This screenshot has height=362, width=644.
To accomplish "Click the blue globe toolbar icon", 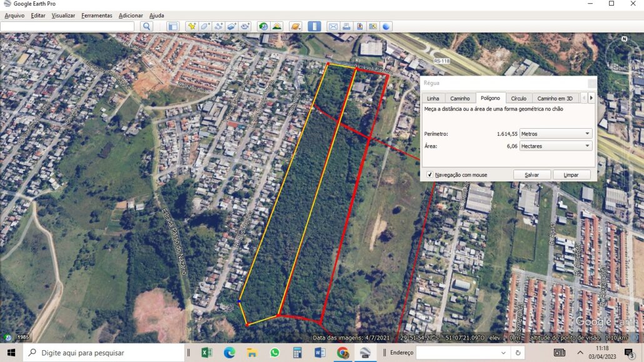I will (386, 27).
